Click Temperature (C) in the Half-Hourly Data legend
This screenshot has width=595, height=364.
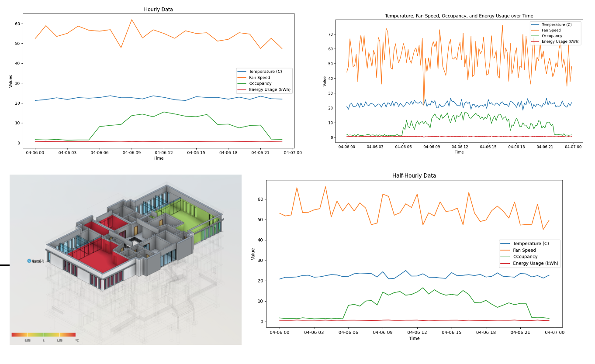tap(531, 244)
